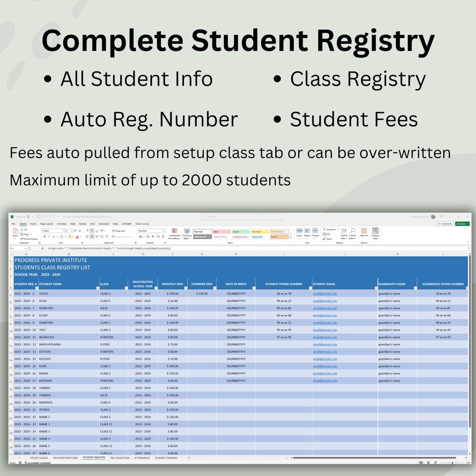Click the percent style icon
This screenshot has height=476, width=476.
coord(148,237)
